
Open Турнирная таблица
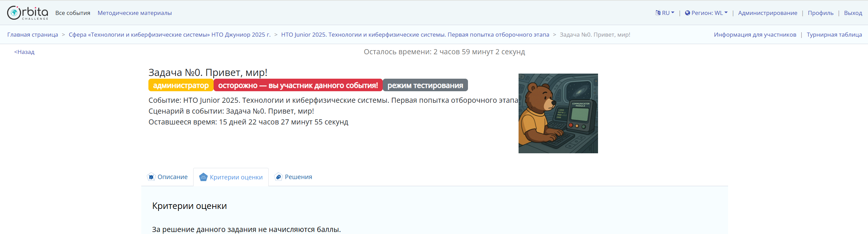(834, 35)
